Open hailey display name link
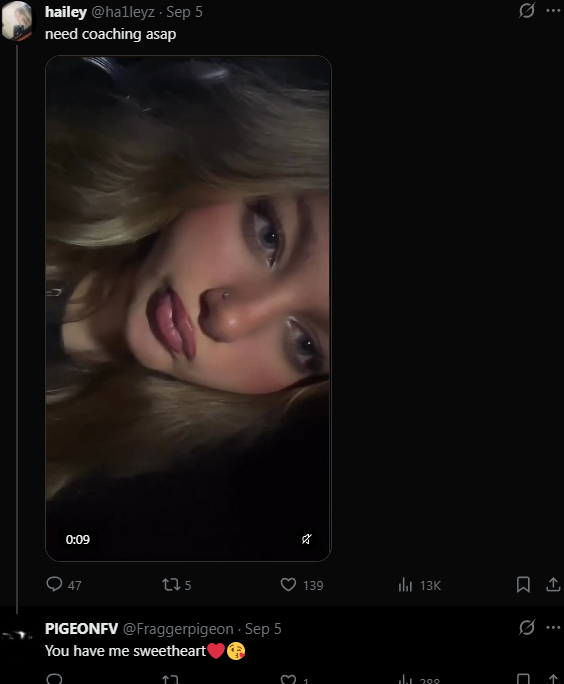564x684 pixels. (65, 12)
